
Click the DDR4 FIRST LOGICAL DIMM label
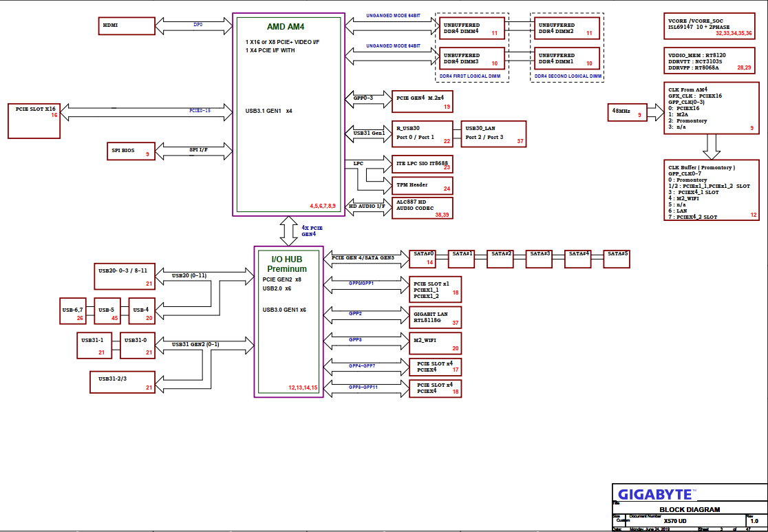coord(471,76)
